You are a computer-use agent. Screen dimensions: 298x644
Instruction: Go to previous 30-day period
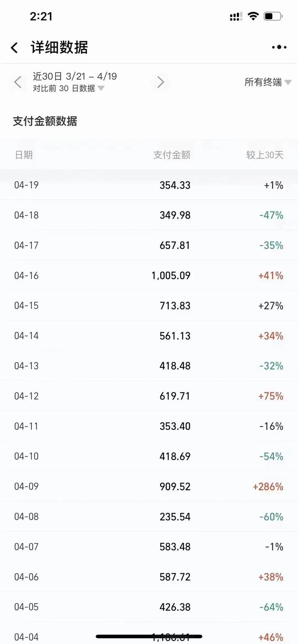click(x=17, y=82)
